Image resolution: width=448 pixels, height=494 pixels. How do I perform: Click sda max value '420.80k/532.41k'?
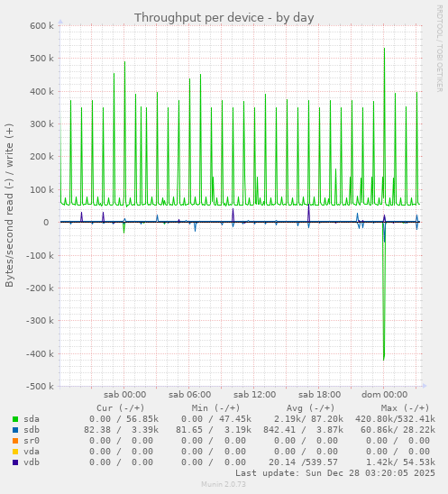click(x=395, y=419)
